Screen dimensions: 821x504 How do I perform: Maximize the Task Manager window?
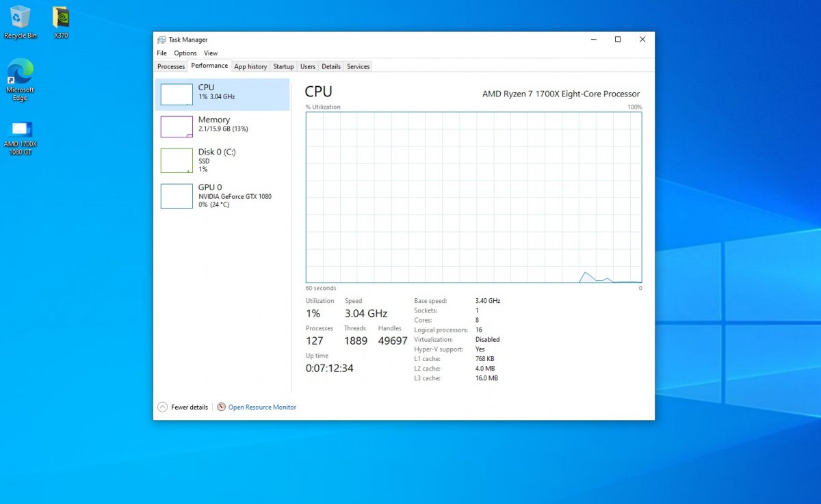click(617, 40)
